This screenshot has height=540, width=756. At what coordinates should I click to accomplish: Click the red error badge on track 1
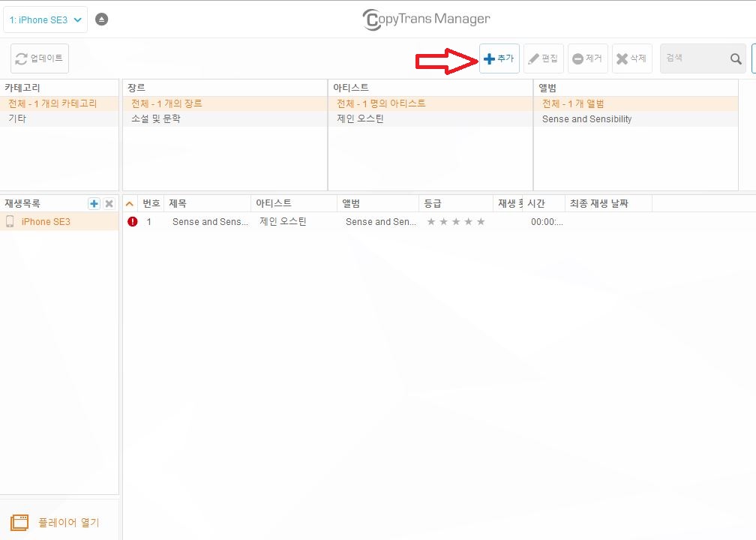point(133,221)
